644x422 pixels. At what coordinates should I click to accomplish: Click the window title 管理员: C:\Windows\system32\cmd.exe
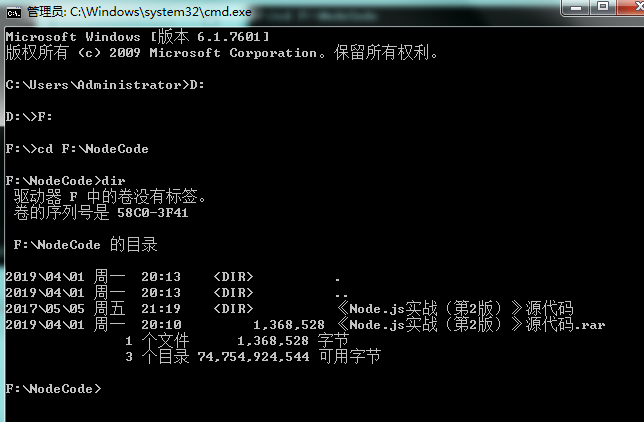point(139,12)
